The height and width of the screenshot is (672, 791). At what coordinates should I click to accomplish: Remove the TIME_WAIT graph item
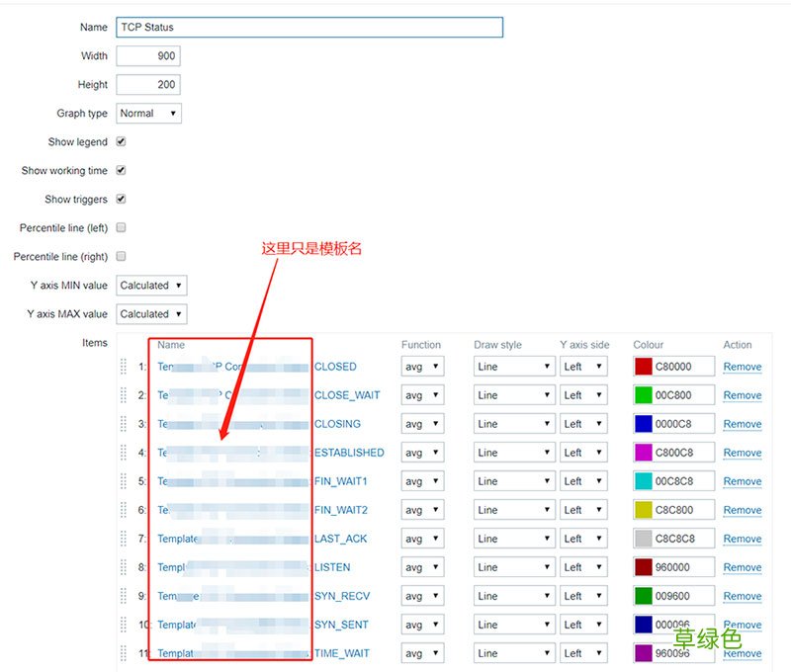pyautogui.click(x=742, y=653)
